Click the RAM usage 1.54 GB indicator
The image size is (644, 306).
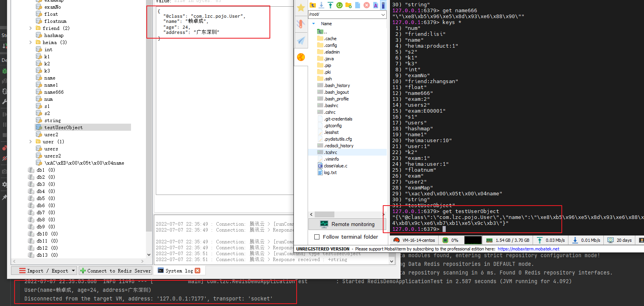tap(507, 240)
